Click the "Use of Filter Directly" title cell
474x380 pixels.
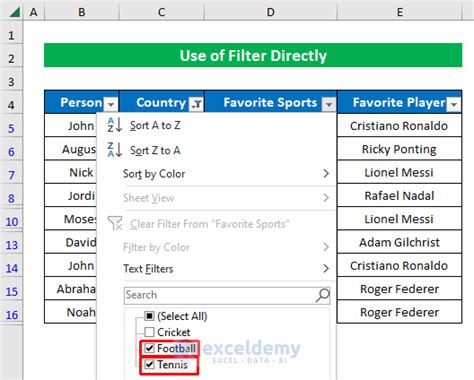coord(253,55)
